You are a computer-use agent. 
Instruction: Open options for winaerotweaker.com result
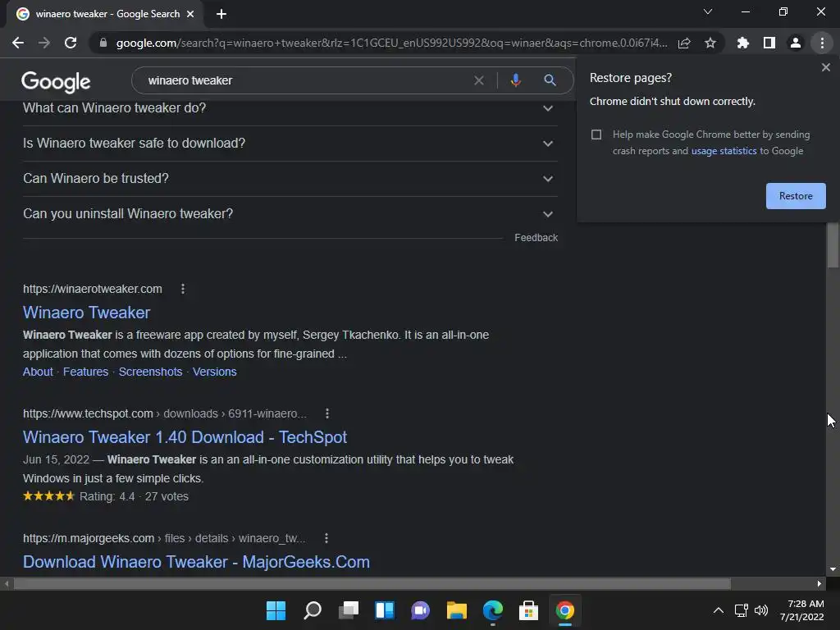coord(183,289)
